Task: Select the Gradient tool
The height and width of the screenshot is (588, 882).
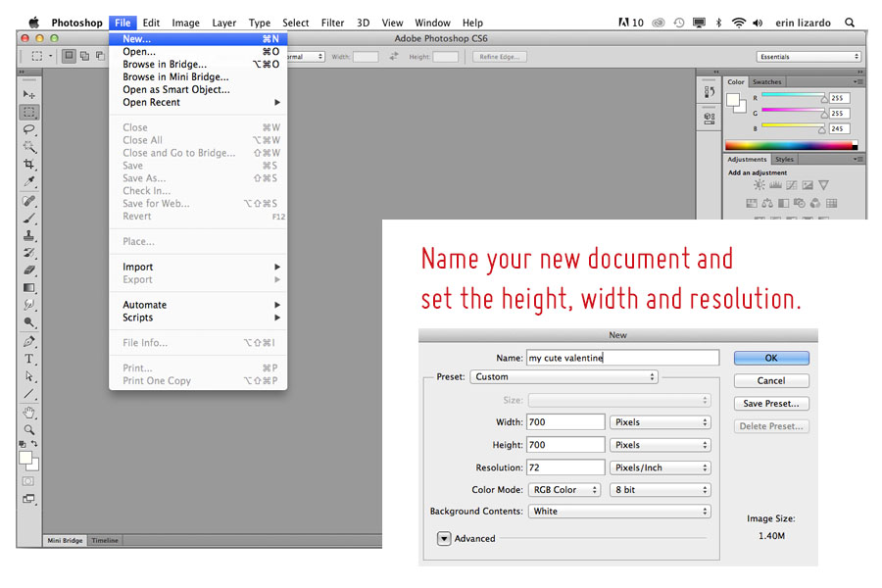Action: pos(28,288)
